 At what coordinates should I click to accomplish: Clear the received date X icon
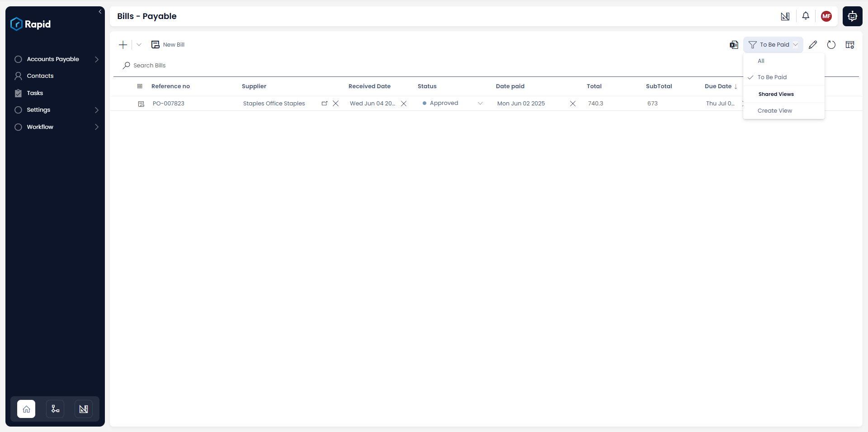pyautogui.click(x=404, y=104)
